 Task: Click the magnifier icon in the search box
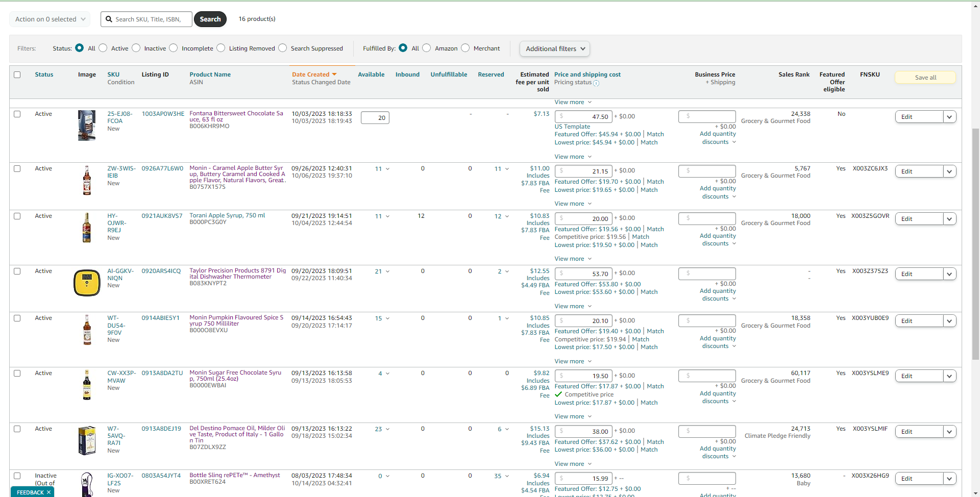[x=109, y=19]
